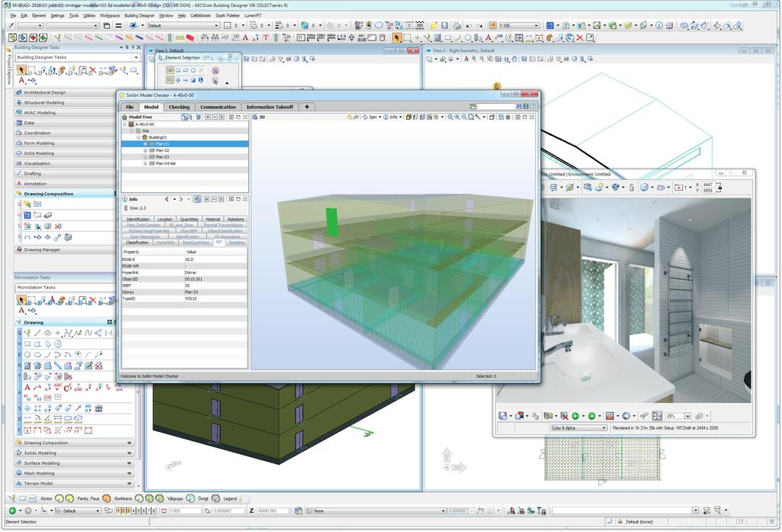Click the green highlighted door in Solibri 3D view
782x532 pixels.
click(331, 221)
